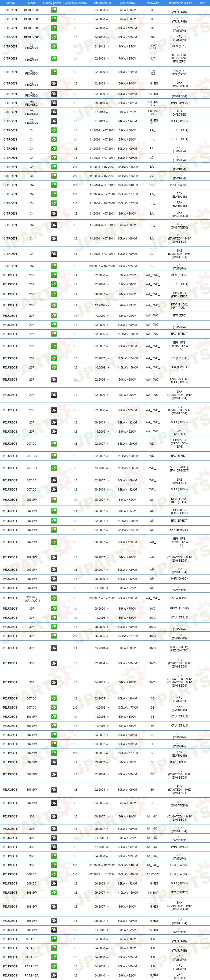Click the Oznaczenie silnika column header

pos(180,3)
